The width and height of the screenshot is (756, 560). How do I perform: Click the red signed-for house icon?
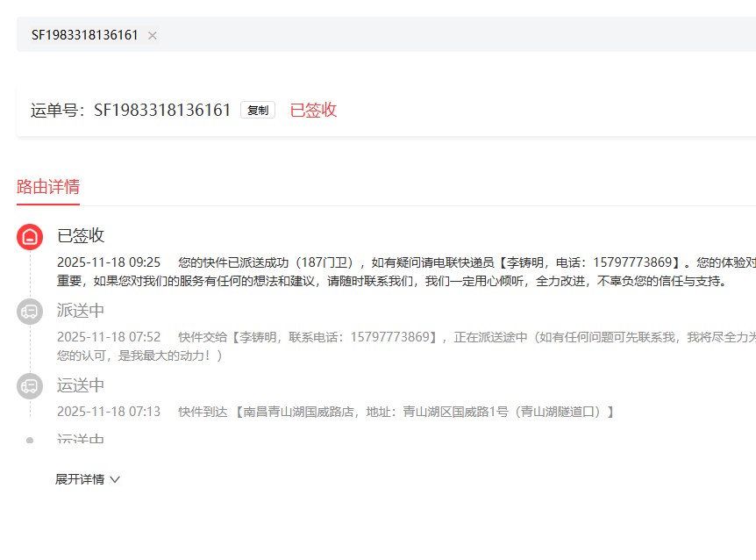point(30,236)
